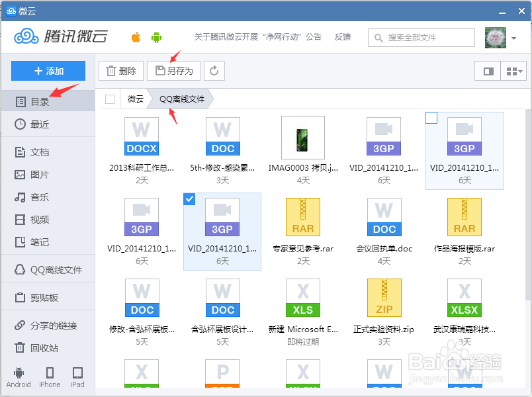The height and width of the screenshot is (397, 532).
Task: Click the 专家意见参考.rar file name
Action: [303, 249]
